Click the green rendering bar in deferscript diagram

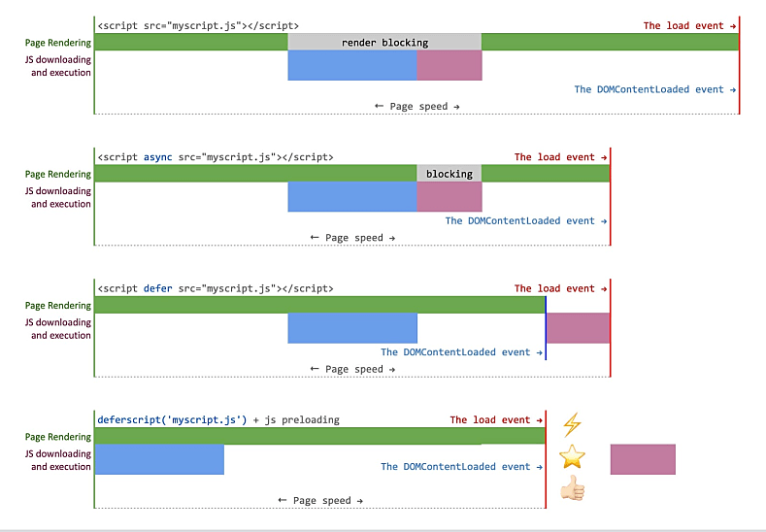320,436
